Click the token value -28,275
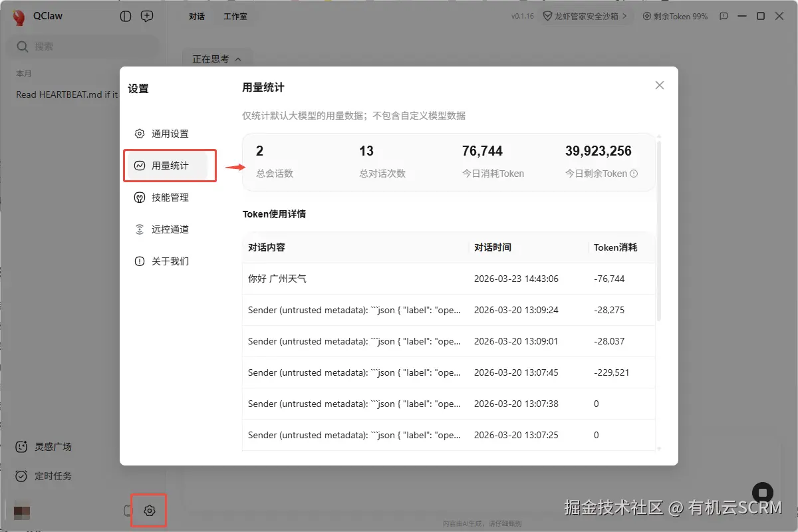 tap(609, 310)
